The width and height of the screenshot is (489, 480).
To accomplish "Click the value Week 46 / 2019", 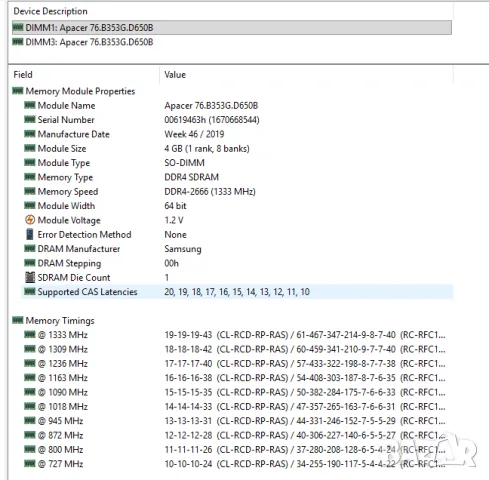I will pos(194,134).
